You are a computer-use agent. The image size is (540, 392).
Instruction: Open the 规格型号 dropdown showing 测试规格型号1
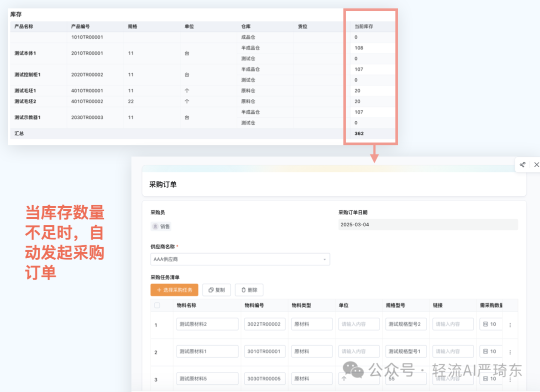coord(405,351)
